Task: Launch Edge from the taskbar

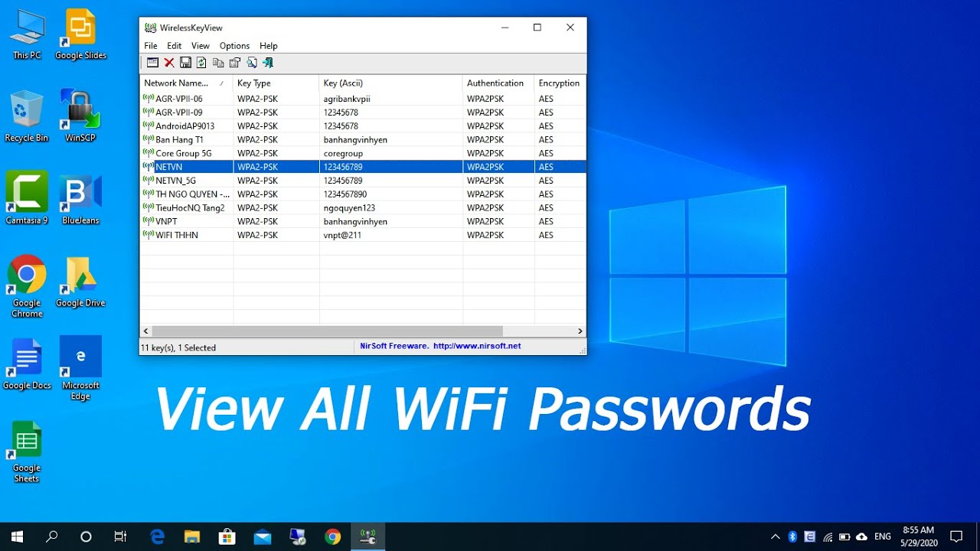Action: pos(158,536)
